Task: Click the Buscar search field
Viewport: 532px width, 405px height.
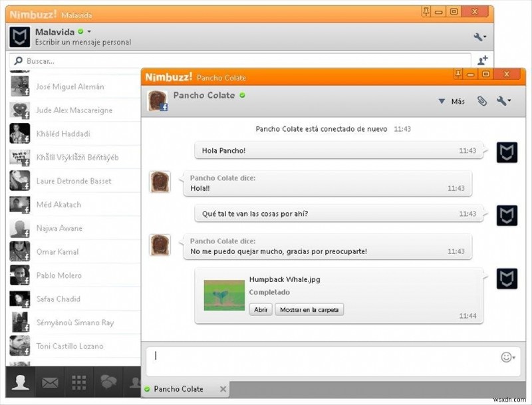Action: [x=239, y=61]
